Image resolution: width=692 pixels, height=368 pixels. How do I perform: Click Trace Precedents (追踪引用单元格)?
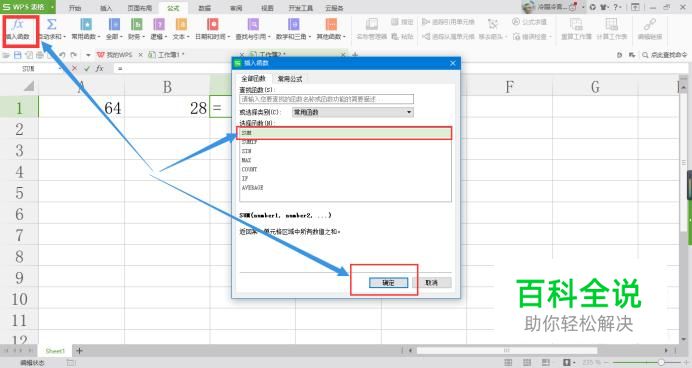point(448,22)
